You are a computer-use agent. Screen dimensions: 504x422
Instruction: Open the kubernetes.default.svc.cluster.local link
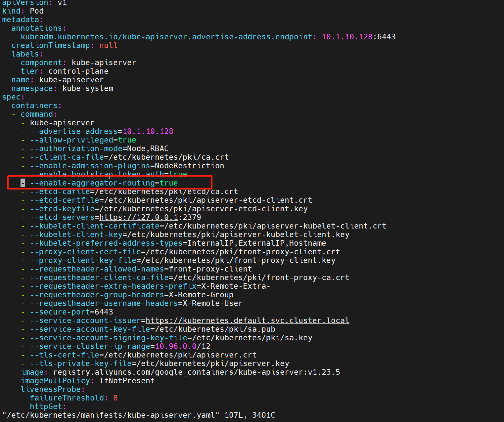click(248, 320)
